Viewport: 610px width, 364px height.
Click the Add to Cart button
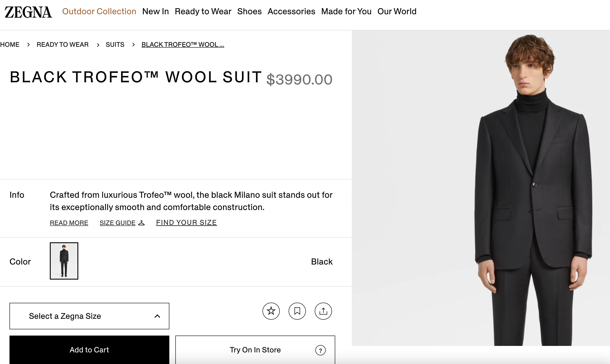(x=89, y=350)
